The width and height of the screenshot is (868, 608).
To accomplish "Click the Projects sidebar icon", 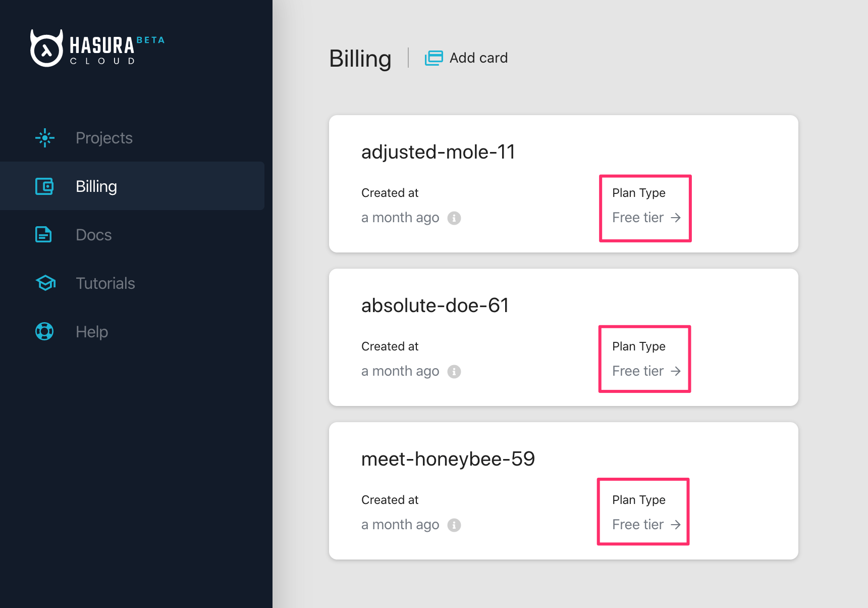I will [x=45, y=138].
